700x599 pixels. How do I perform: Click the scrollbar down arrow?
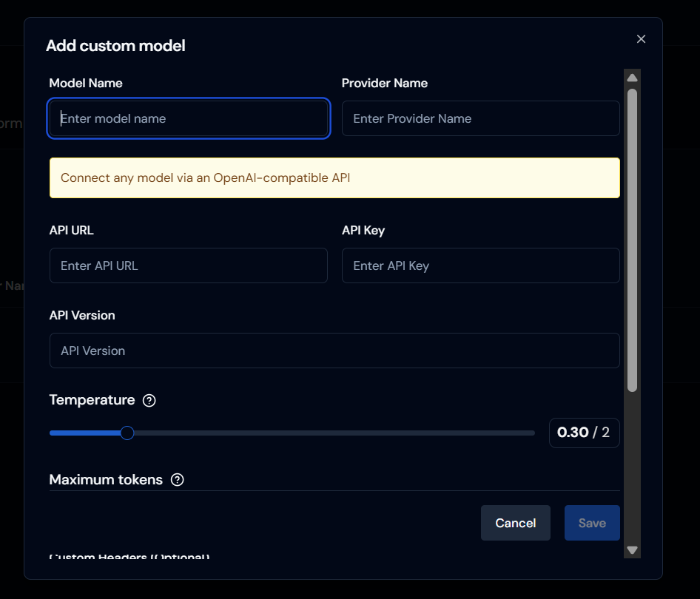click(632, 550)
